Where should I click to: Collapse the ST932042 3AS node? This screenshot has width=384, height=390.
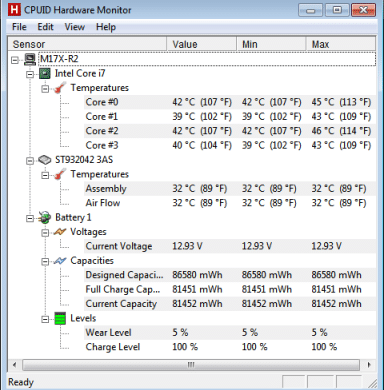pos(30,161)
